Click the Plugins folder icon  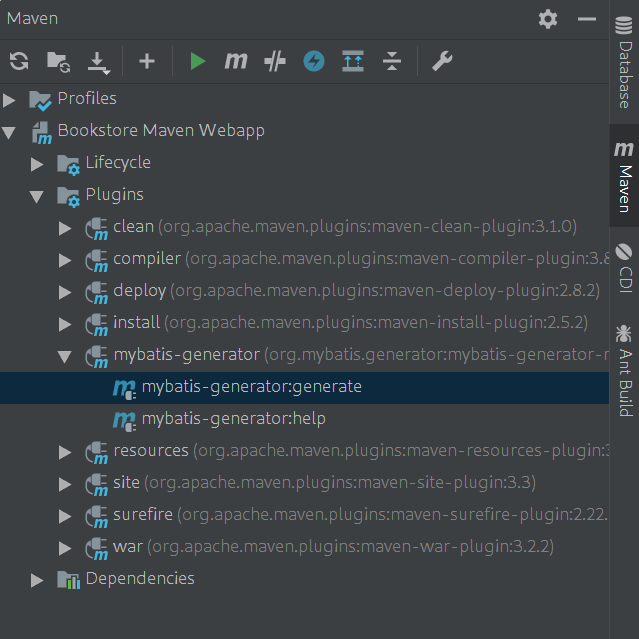click(x=68, y=197)
